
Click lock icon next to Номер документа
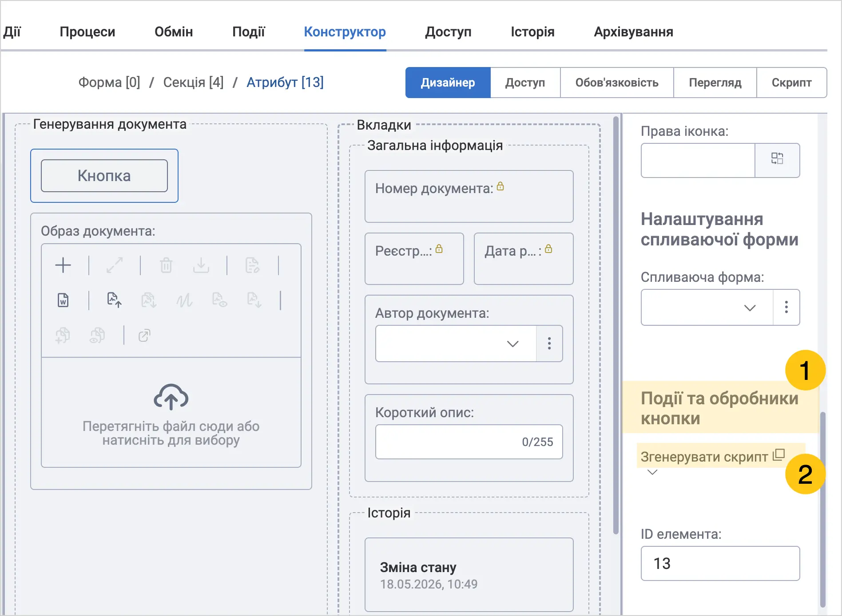[500, 186]
